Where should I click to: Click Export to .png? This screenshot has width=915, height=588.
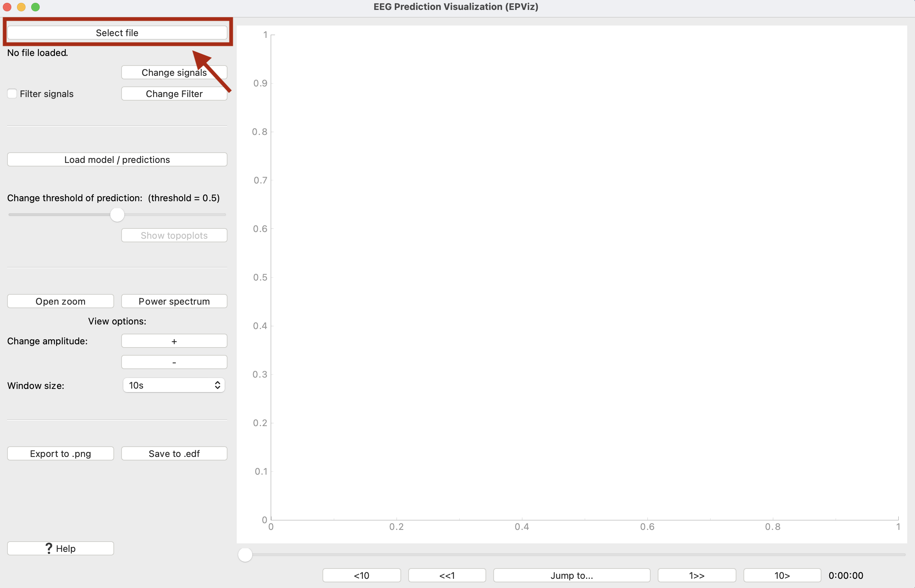pyautogui.click(x=60, y=454)
